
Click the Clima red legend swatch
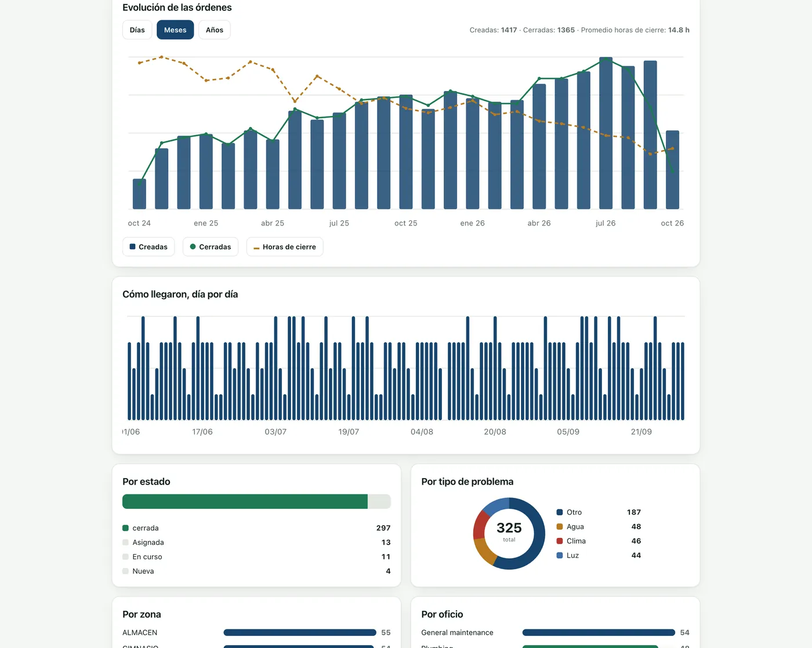tap(560, 541)
